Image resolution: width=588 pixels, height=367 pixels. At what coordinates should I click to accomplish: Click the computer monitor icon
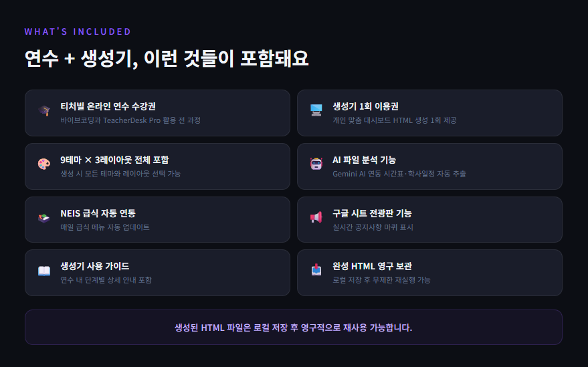(316, 111)
